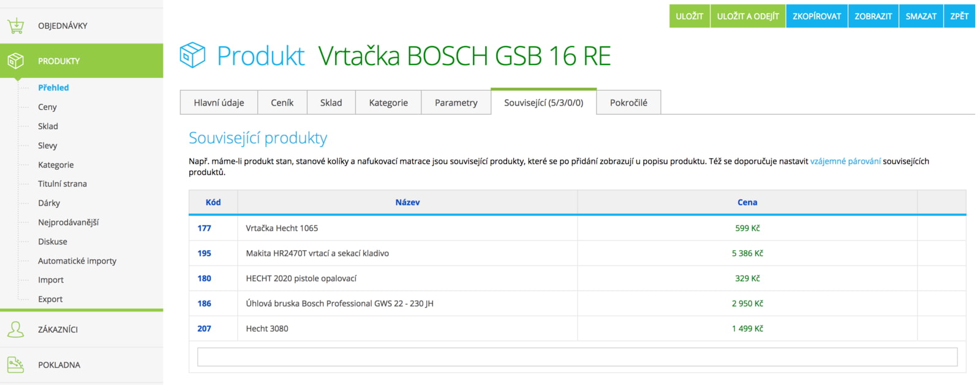Open Pokladna section in sidebar
Image resolution: width=980 pixels, height=385 pixels.
coord(81,365)
